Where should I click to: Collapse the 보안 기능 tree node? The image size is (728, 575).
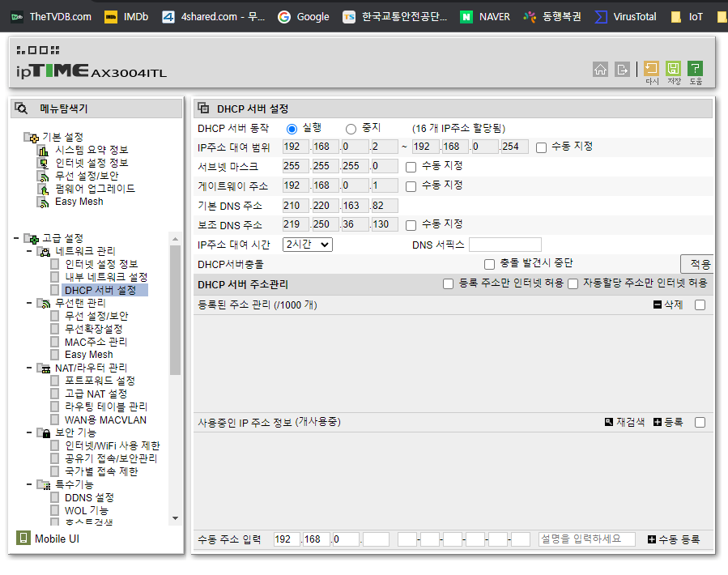pos(29,432)
